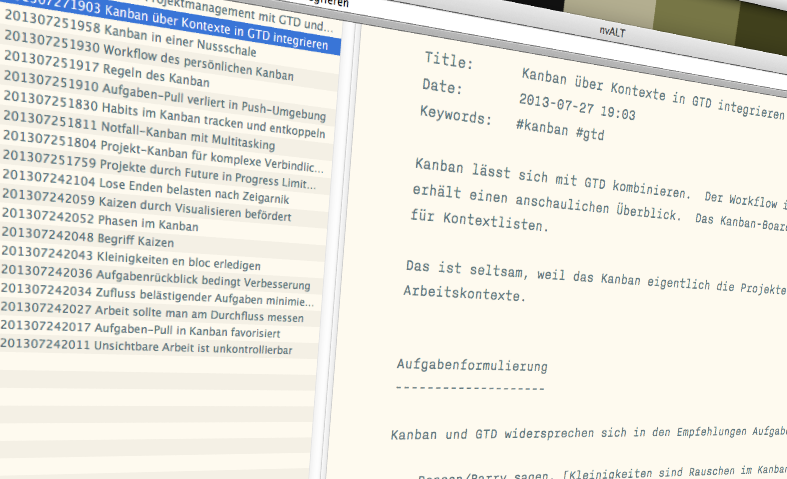The height and width of the screenshot is (479, 787).
Task: Open note "201307251804 Projekt-Kanban für komplexe Verbindlic..."
Action: click(163, 153)
